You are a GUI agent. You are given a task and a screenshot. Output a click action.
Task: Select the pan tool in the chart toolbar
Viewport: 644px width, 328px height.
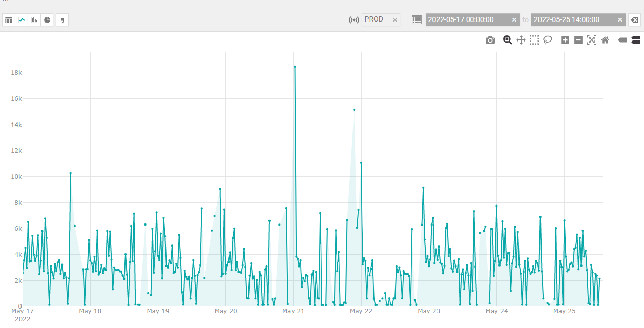tap(521, 39)
